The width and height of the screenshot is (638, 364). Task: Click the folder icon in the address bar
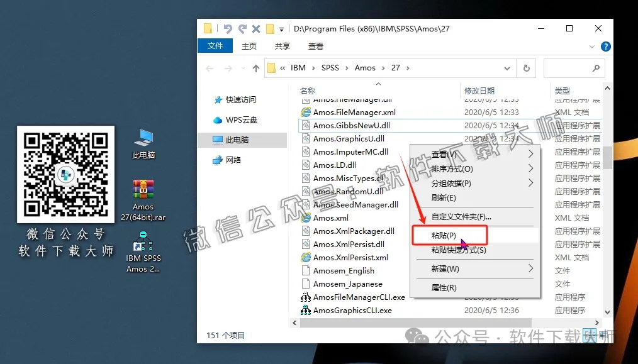click(x=271, y=67)
